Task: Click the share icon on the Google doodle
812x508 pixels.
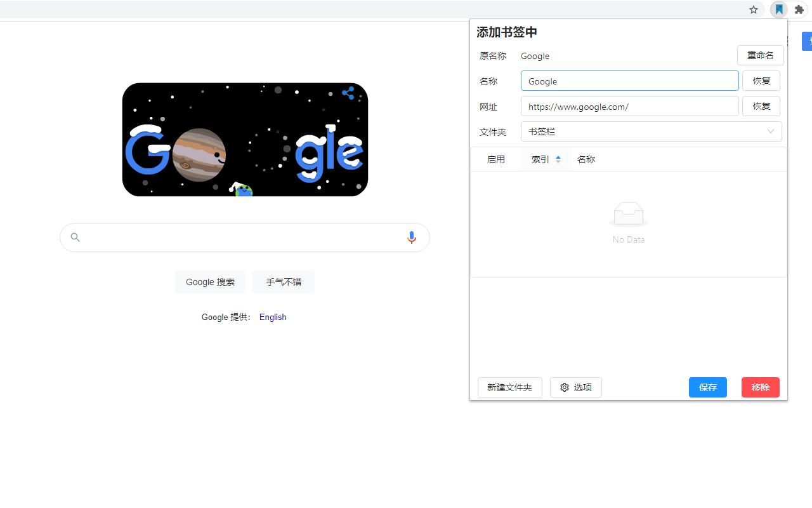Action: click(348, 93)
